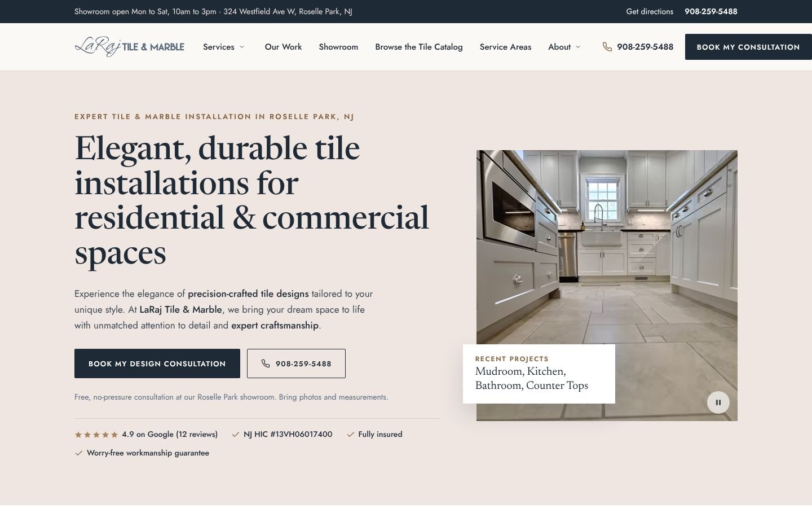Click the Worry-free workmanship guarantee text
This screenshot has width=812, height=508.
148,453
